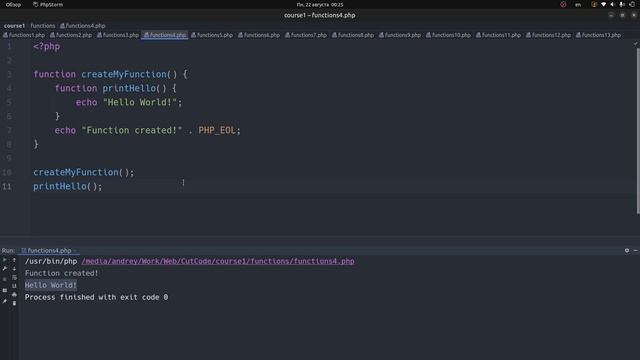This screenshot has width=640, height=360.
Task: Click highlighted 'Hello World!' console output
Action: [51, 285]
